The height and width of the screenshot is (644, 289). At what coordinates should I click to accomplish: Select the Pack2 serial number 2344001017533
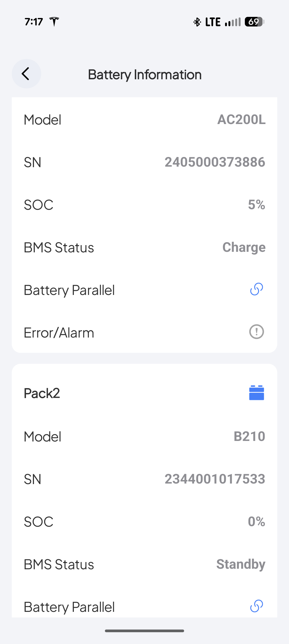point(215,479)
